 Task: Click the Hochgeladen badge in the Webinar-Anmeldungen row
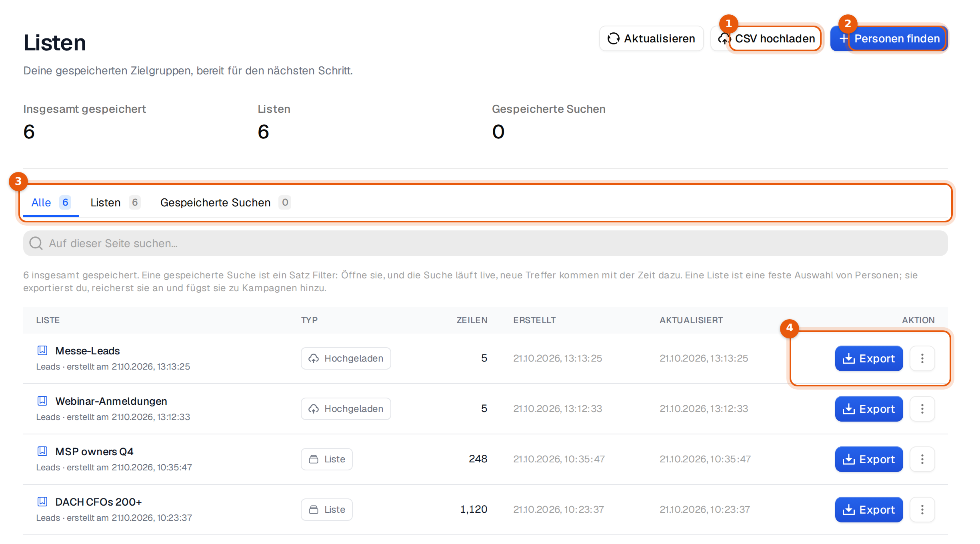point(346,409)
